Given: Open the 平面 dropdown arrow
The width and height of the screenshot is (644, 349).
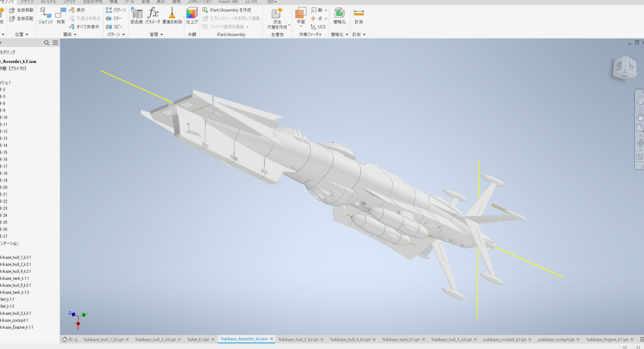Looking at the screenshot, I should tap(301, 26).
